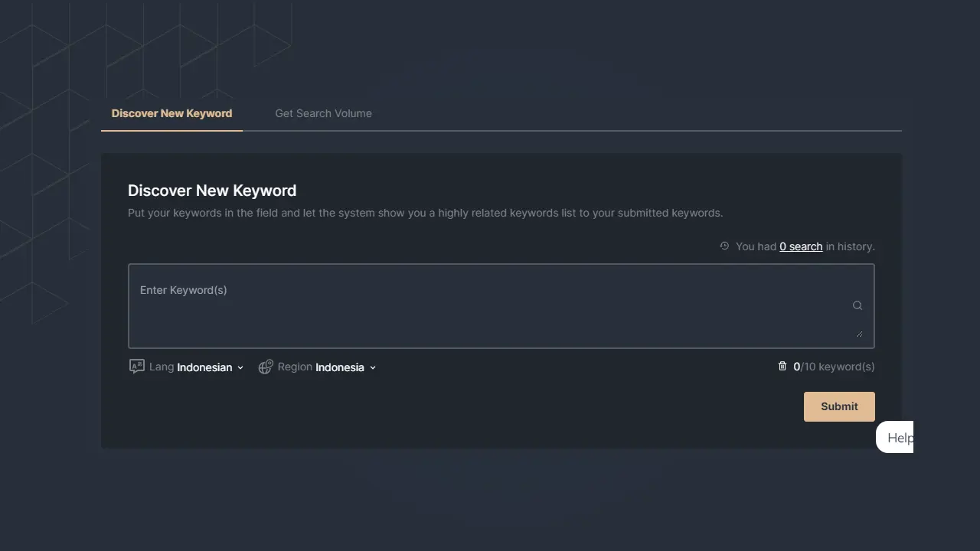Viewport: 980px width, 551px height.
Task: Click the search history clock icon
Action: coord(724,246)
